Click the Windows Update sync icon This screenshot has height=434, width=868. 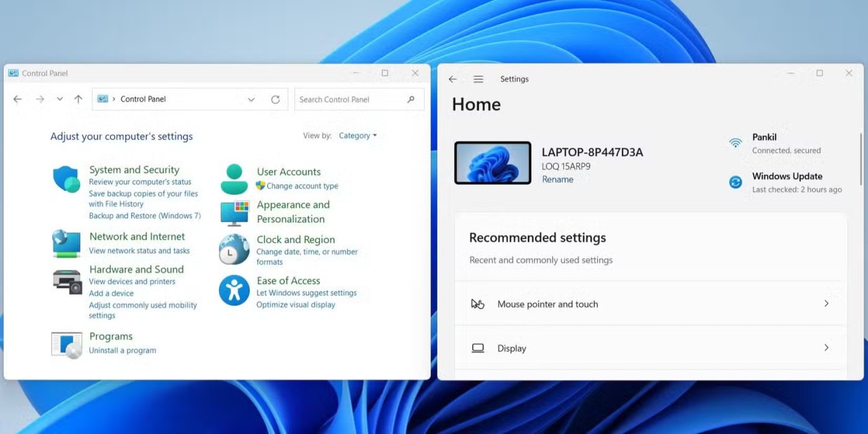(x=735, y=182)
